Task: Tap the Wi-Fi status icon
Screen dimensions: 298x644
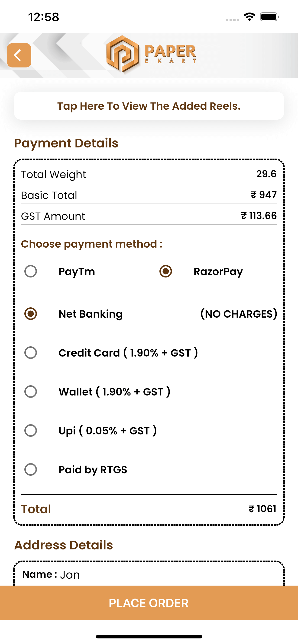Action: (x=249, y=17)
